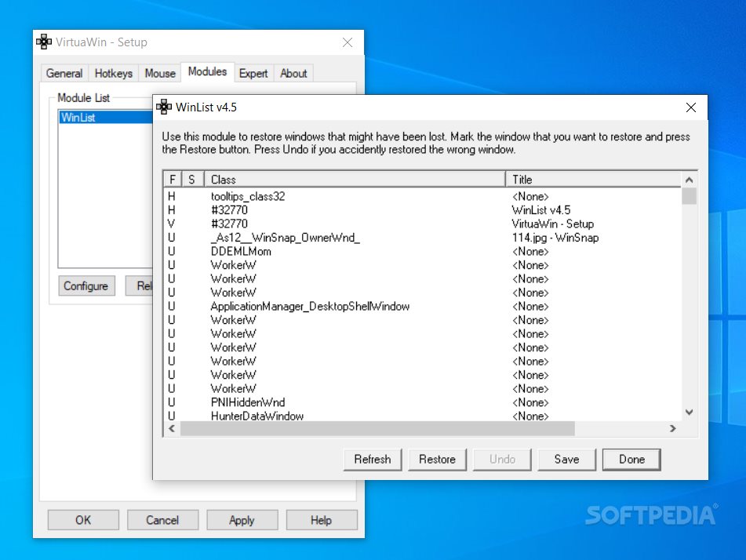
Task: Click the Restore button
Action: coord(437,460)
